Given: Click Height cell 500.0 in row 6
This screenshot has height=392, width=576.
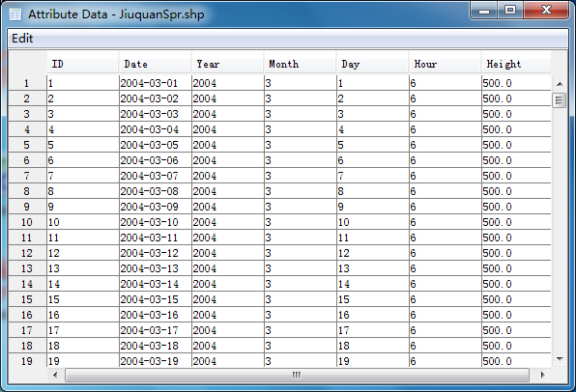Looking at the screenshot, I should pyautogui.click(x=516, y=160).
